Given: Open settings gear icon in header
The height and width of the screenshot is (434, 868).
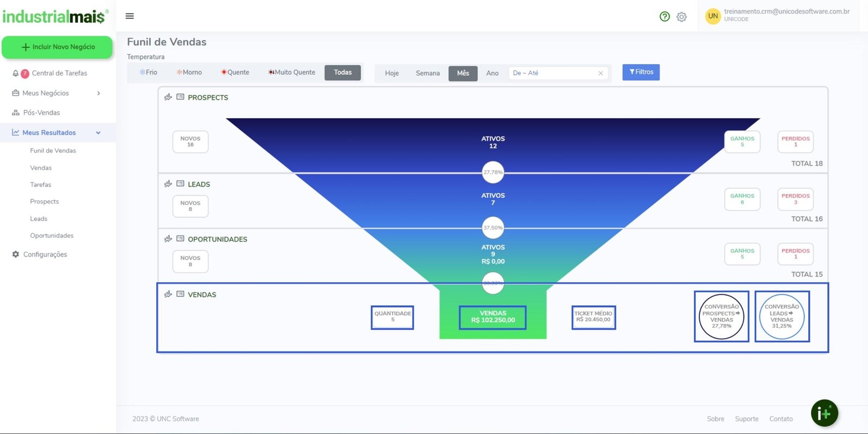Looking at the screenshot, I should [682, 17].
